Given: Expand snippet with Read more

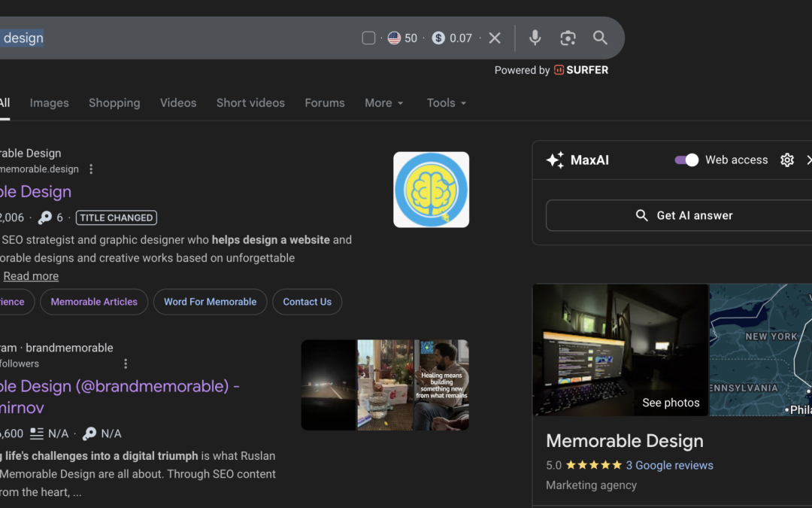Looking at the screenshot, I should coord(31,276).
